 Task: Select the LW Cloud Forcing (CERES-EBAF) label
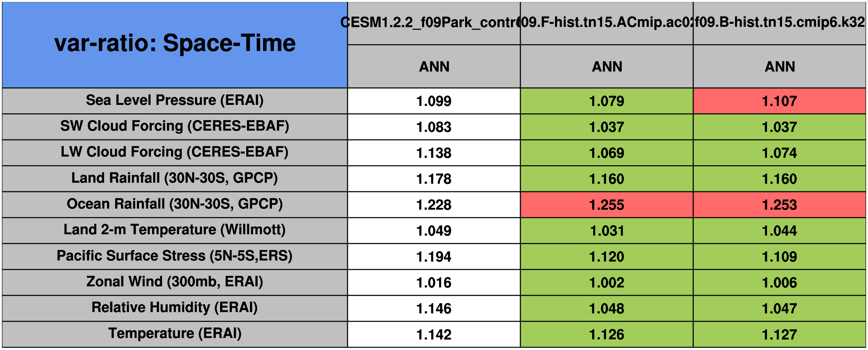(175, 152)
